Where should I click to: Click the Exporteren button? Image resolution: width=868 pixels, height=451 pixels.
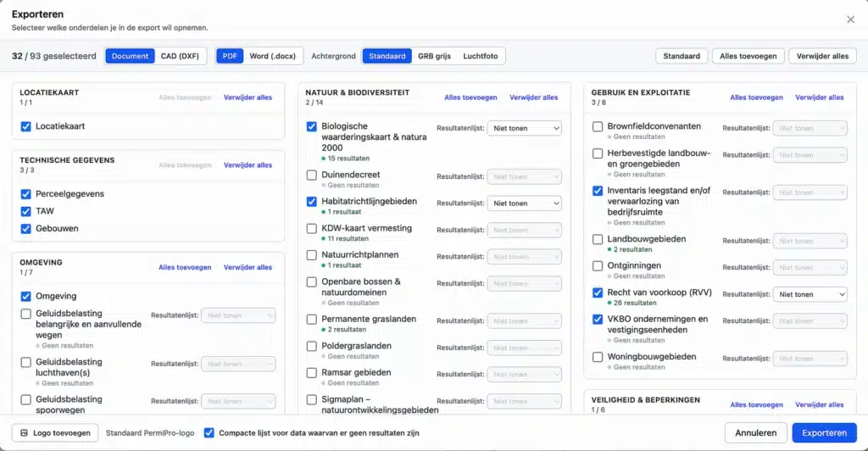[824, 432]
